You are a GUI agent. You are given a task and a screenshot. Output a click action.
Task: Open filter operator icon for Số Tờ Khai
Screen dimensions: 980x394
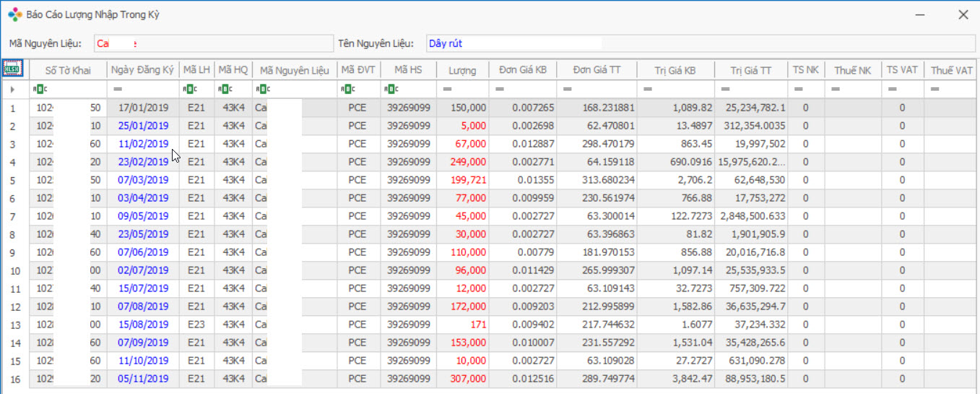(x=39, y=89)
